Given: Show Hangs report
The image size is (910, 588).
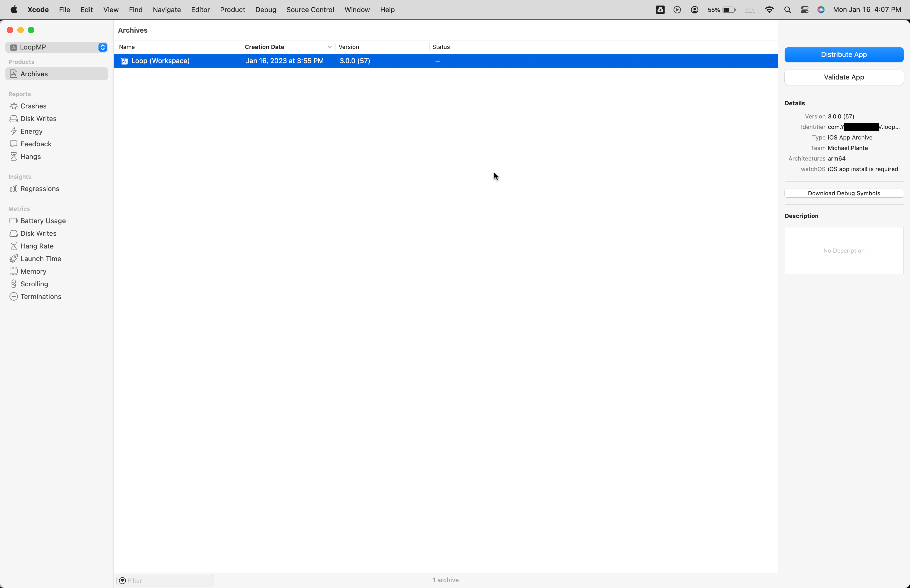Looking at the screenshot, I should [57, 156].
